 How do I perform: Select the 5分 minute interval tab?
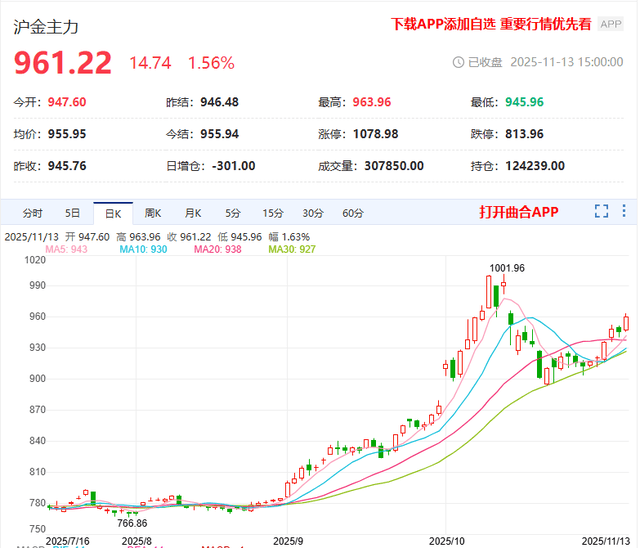232,213
